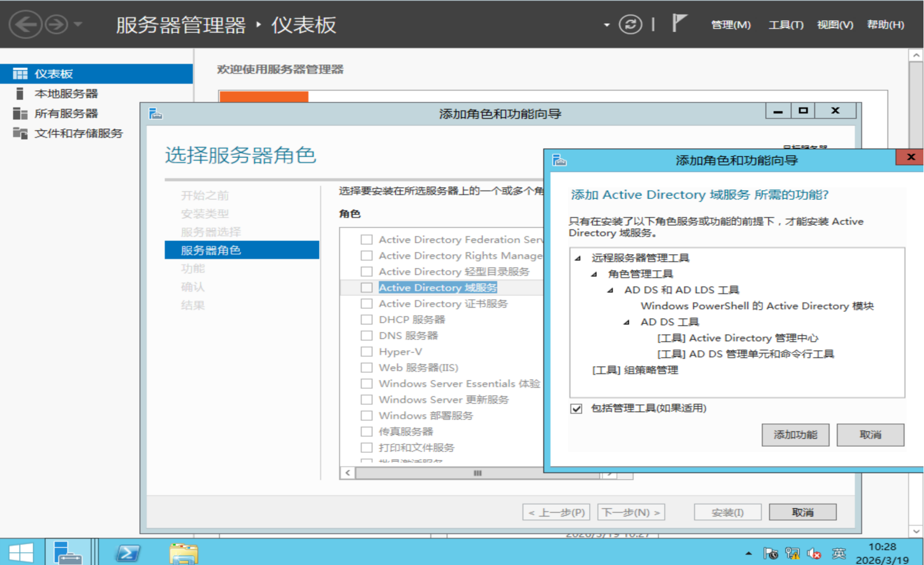Click the muted volume tray icon

814,554
